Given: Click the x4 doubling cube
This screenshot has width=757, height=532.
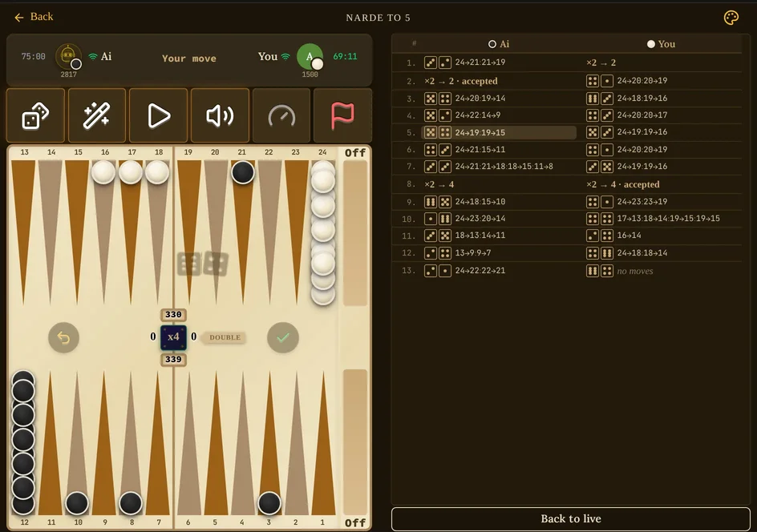Looking at the screenshot, I should (173, 337).
